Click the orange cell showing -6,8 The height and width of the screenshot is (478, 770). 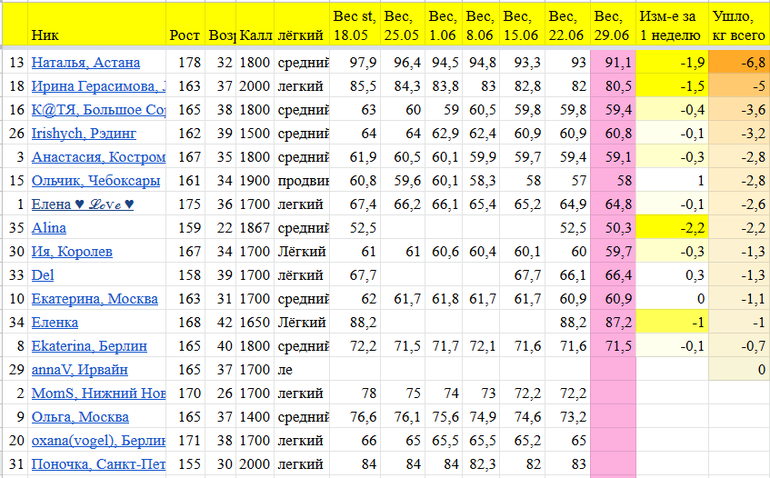[x=738, y=63]
